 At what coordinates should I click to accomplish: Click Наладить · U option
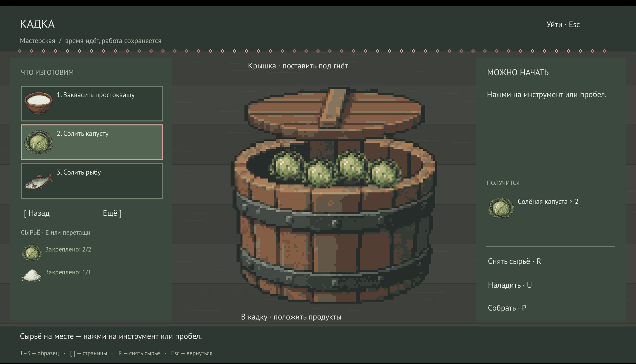510,285
